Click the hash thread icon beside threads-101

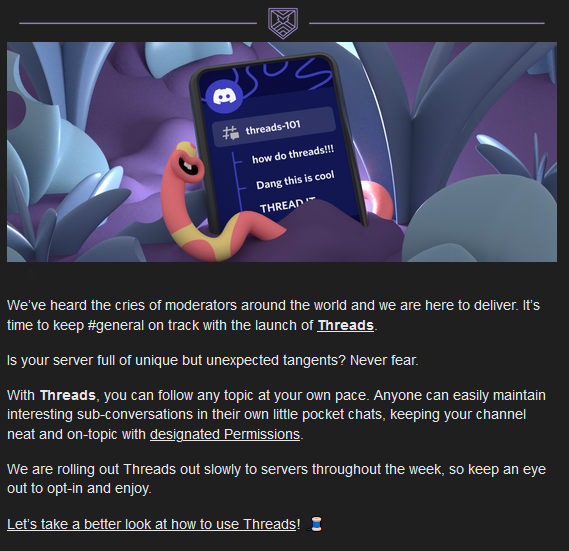coord(230,133)
